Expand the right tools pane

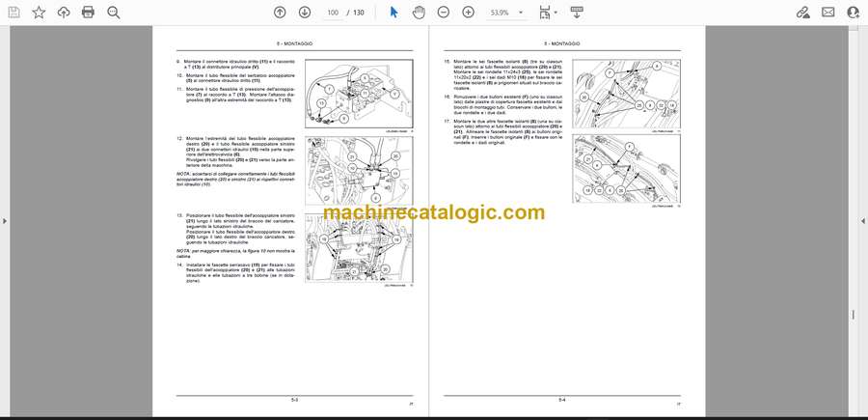coord(863,221)
